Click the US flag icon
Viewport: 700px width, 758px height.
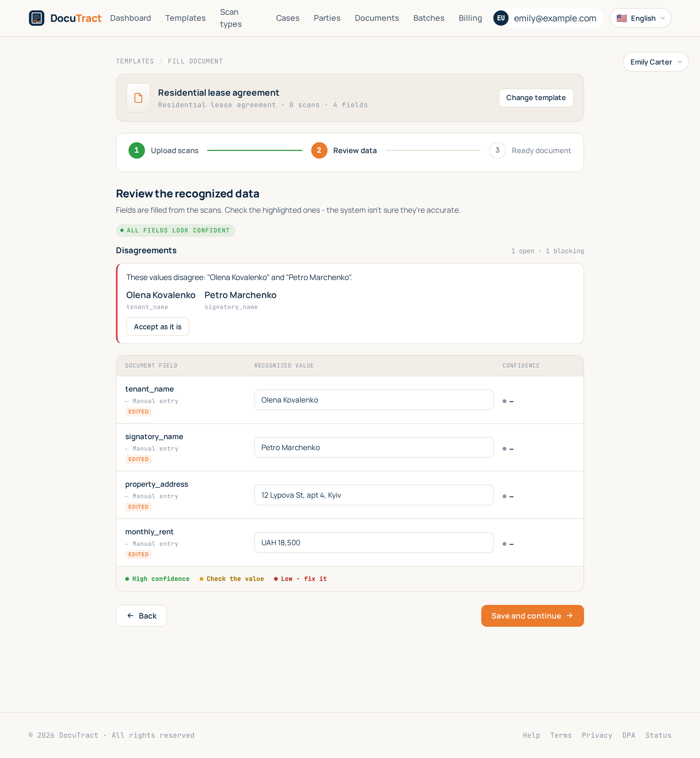pos(622,18)
